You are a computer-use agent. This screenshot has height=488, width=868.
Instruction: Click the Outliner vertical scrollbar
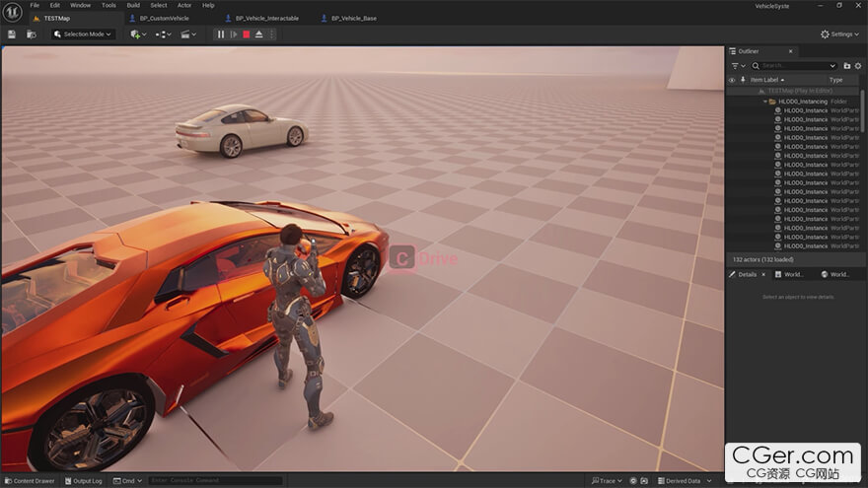[862, 110]
